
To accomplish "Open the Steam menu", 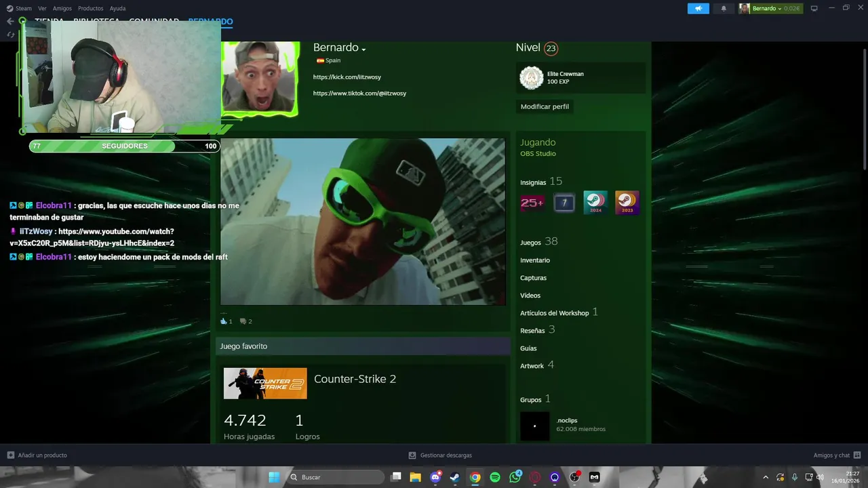I will tap(24, 8).
